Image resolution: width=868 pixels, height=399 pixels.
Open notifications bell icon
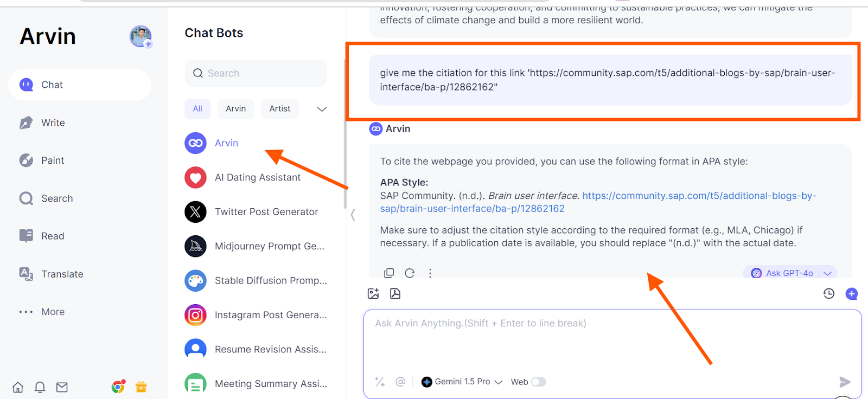40,387
